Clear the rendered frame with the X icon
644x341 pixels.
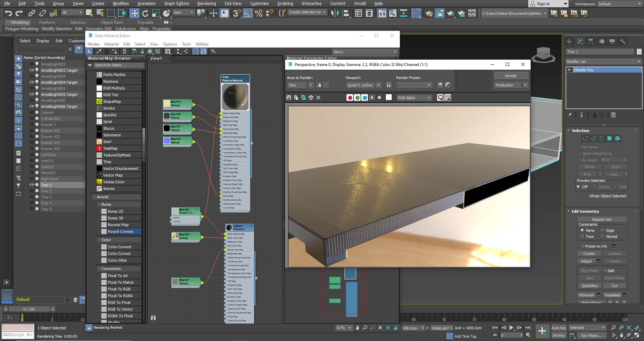318,97
